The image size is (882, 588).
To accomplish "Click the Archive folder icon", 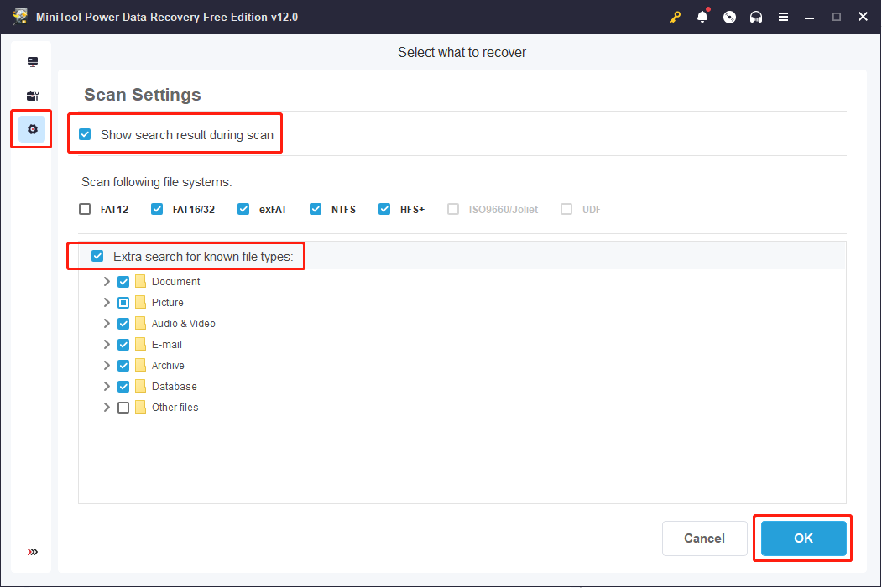I will coord(141,366).
